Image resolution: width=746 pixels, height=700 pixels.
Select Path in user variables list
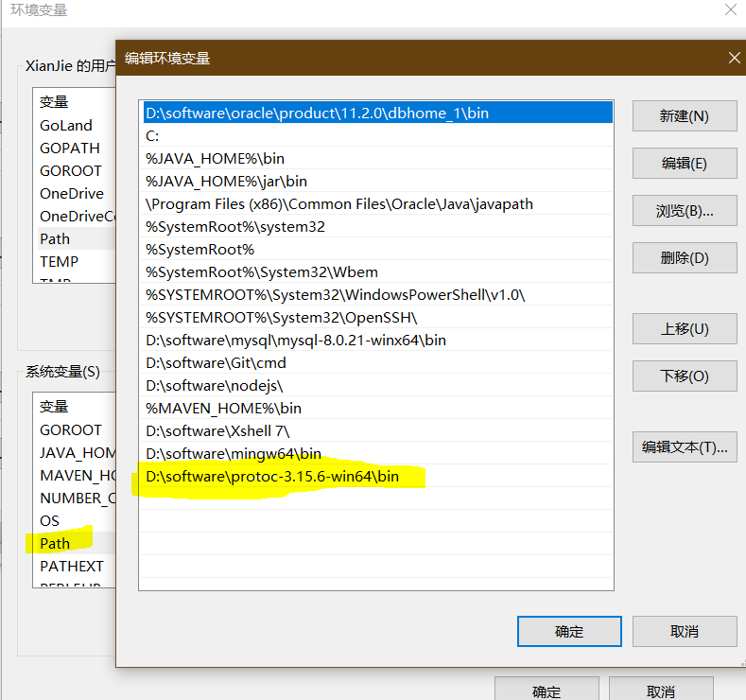tap(76, 239)
